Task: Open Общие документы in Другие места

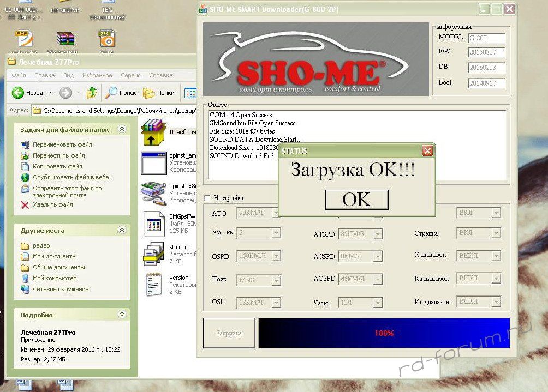Action: (x=59, y=267)
